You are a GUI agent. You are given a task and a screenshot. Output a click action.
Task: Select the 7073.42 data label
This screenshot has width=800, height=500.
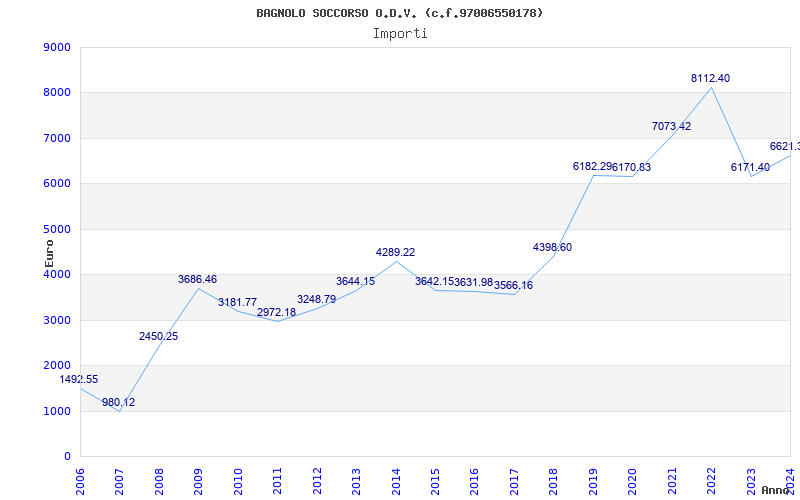671,127
